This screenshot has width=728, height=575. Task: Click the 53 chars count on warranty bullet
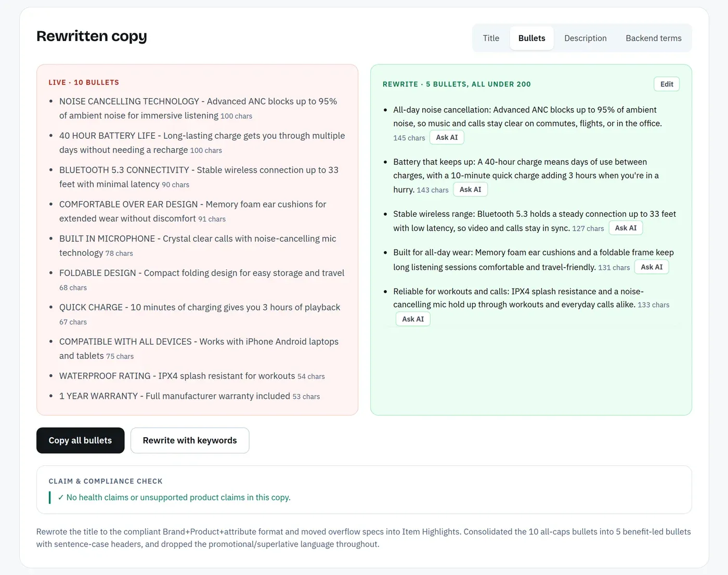306,397
